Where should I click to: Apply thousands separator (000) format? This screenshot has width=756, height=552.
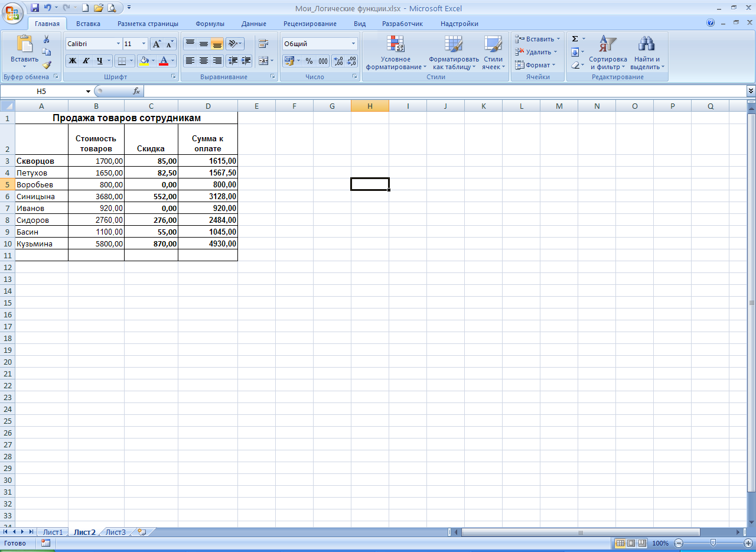(x=323, y=61)
